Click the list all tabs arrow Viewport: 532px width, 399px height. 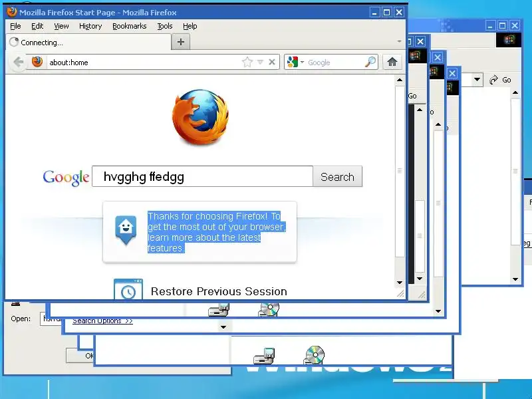tap(400, 41)
